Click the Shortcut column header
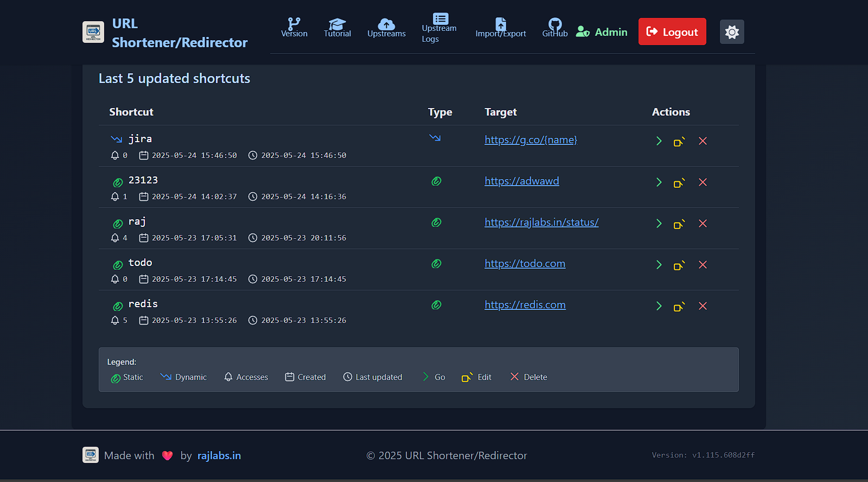The image size is (868, 482). (131, 112)
